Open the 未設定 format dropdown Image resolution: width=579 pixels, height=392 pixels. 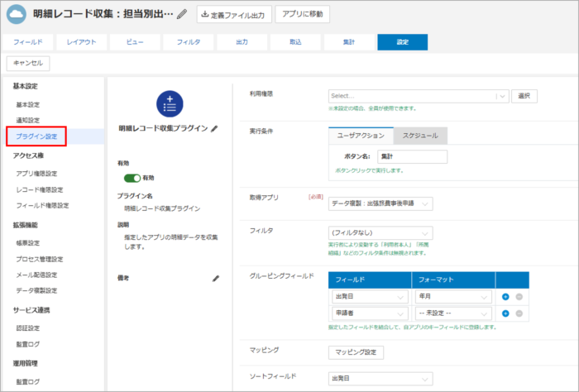click(x=453, y=313)
